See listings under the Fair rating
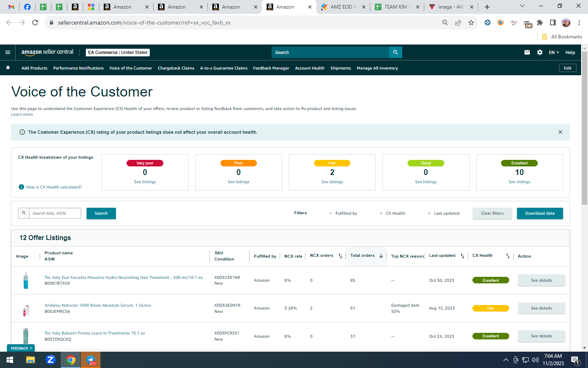588x368 pixels. 332,182
